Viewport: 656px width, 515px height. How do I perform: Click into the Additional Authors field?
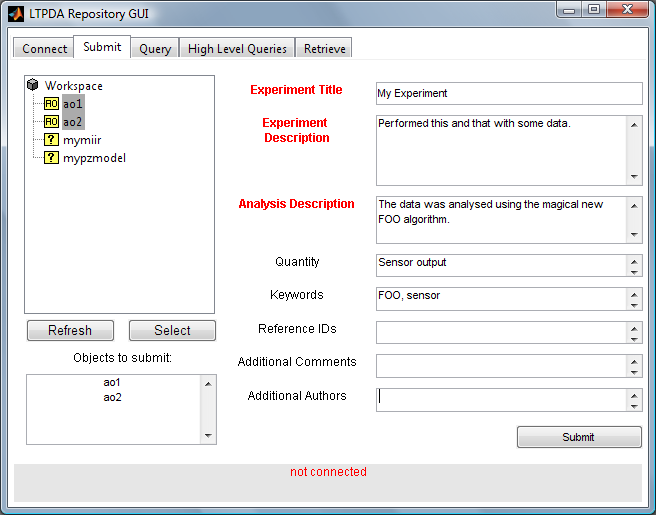(501, 400)
